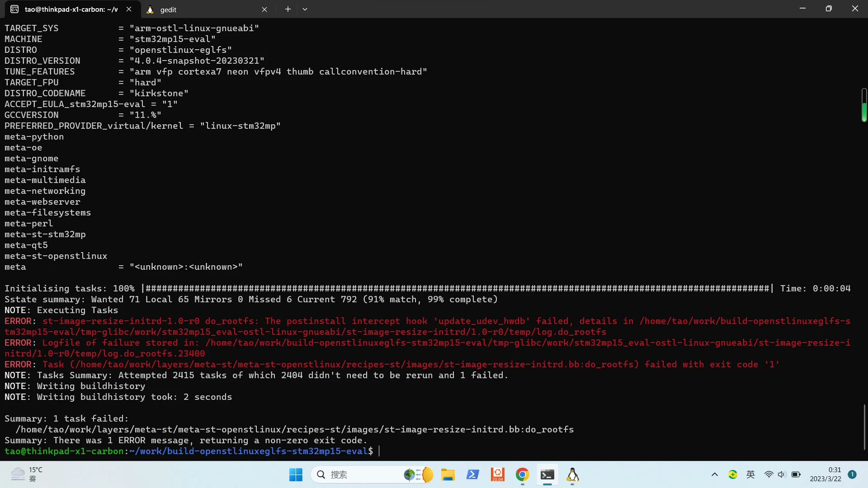Select the tao@thinkpad-x1-carbon terminal tab
Image resolution: width=868 pixels, height=488 pixels.
(x=71, y=9)
